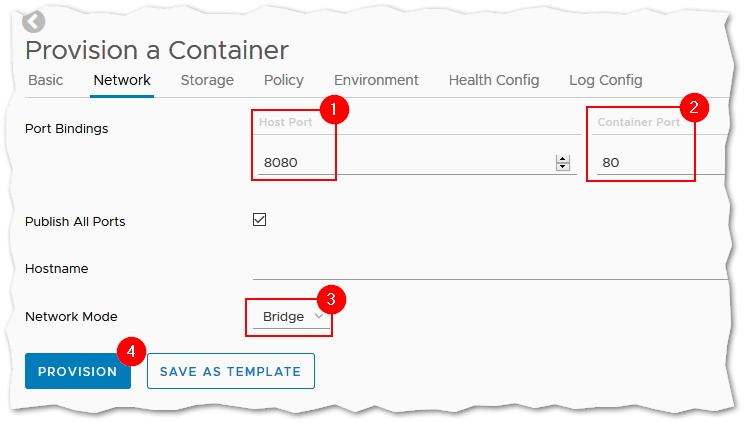Click the red annotation marker 4
The width and height of the screenshot is (744, 423).
click(131, 351)
